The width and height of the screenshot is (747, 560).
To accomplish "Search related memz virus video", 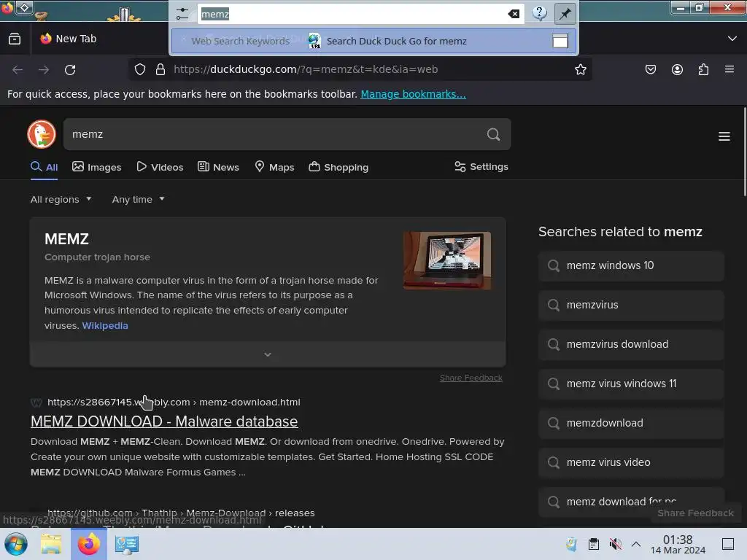I will pyautogui.click(x=631, y=462).
